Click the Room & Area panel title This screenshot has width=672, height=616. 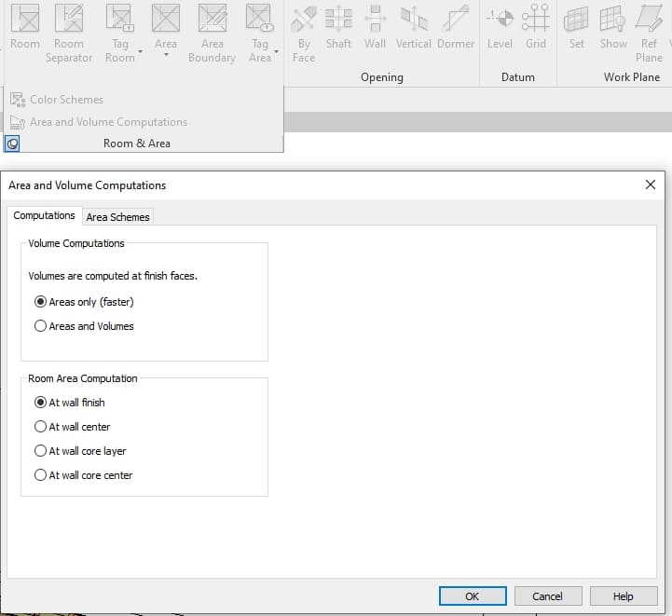(137, 144)
